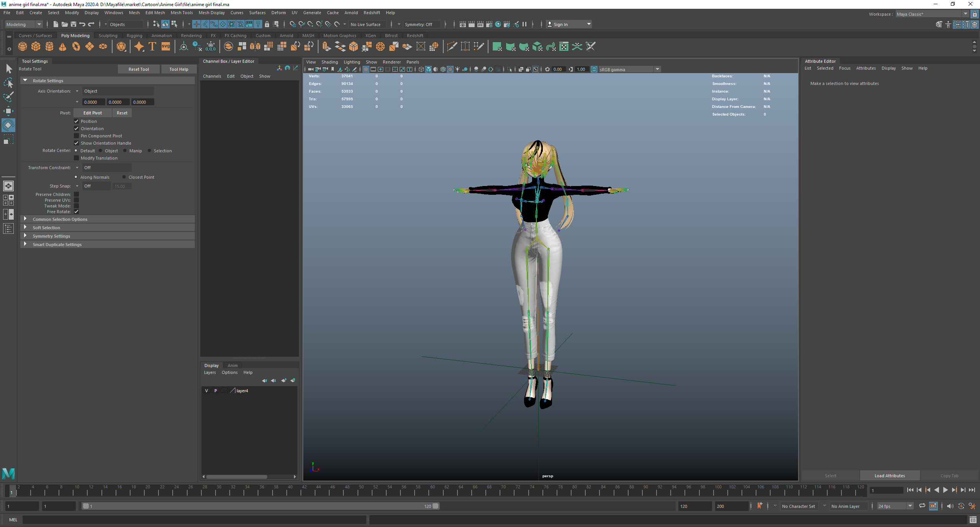Create a polygon cone from shelf
The height and width of the screenshot is (527, 980).
[63, 47]
